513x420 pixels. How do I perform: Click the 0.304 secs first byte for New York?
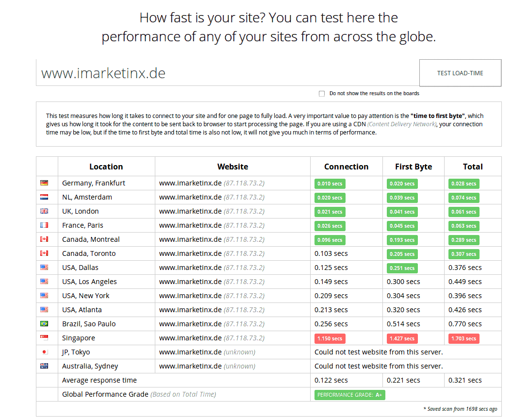(x=403, y=296)
